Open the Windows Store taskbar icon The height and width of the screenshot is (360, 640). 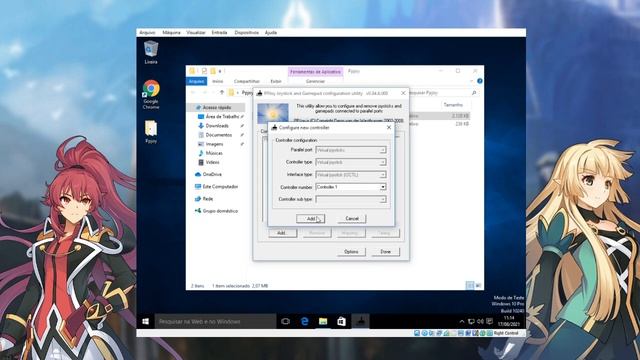point(342,322)
